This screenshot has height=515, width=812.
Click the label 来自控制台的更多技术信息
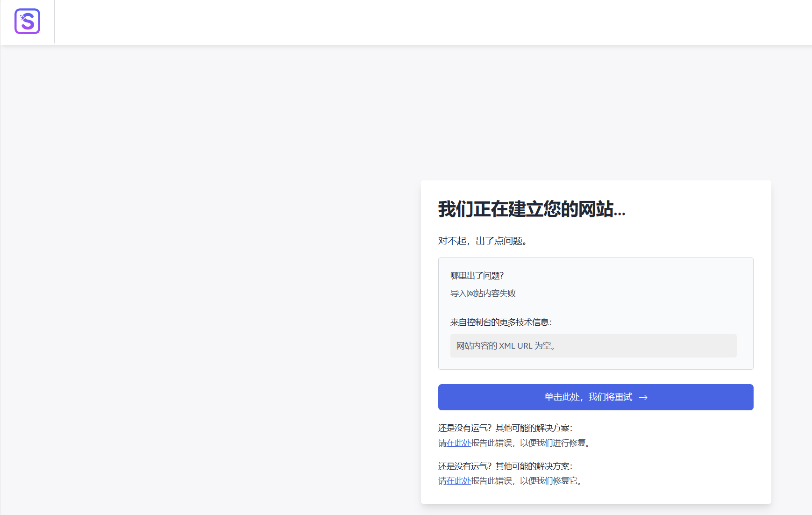(501, 322)
